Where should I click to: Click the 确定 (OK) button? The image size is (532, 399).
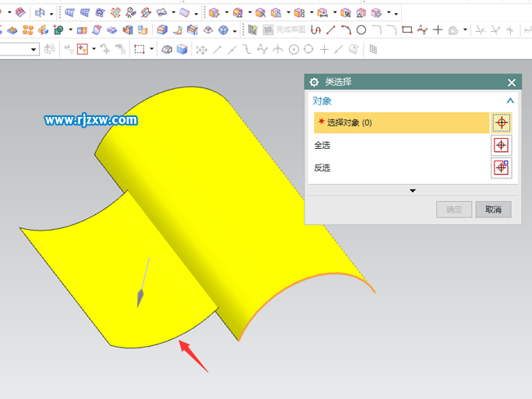(453, 210)
